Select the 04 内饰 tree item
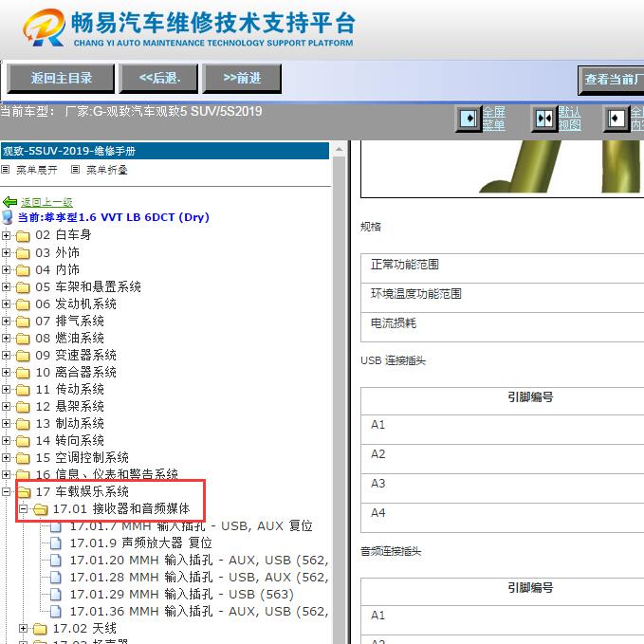This screenshot has width=644, height=644. coord(58,270)
